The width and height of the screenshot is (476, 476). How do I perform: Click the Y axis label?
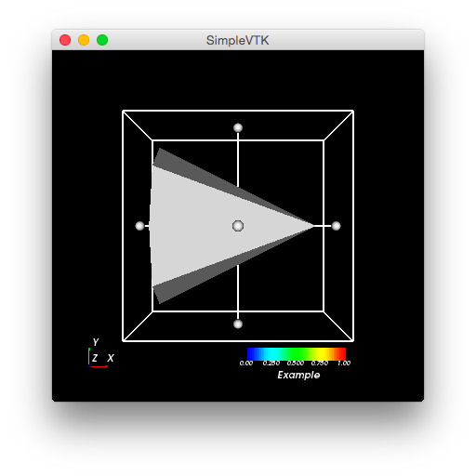pyautogui.click(x=96, y=342)
